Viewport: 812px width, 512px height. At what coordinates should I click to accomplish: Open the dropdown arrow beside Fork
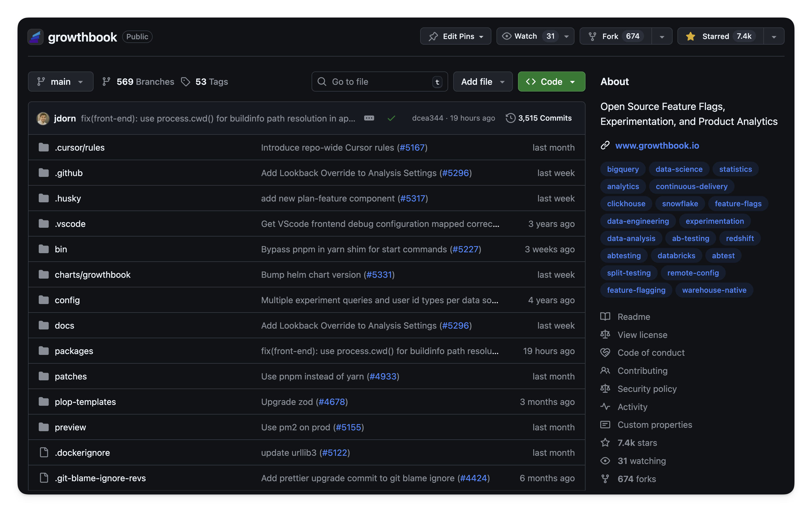(x=662, y=36)
